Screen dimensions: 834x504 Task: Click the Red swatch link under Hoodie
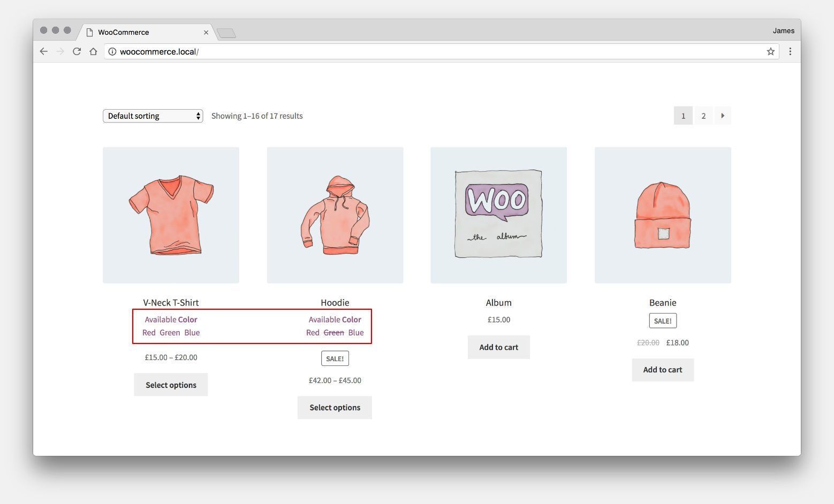tap(313, 332)
